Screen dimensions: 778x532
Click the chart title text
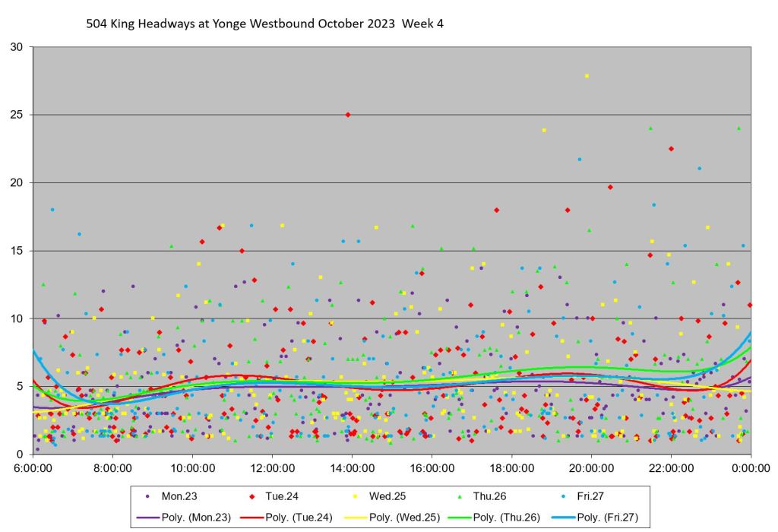tap(265, 24)
